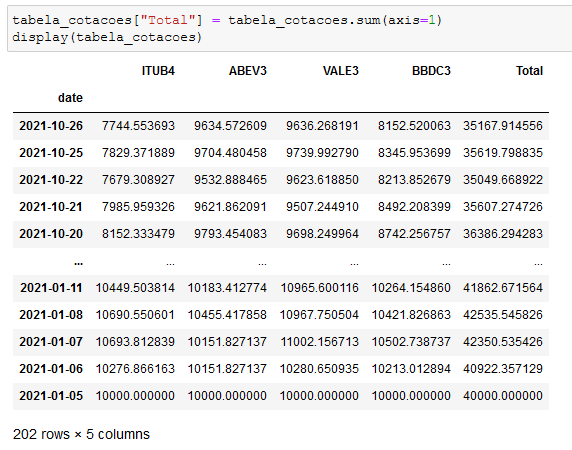Select row index 2021-10-22
Image resolution: width=572 pixels, height=450 pixels.
[x=51, y=180]
